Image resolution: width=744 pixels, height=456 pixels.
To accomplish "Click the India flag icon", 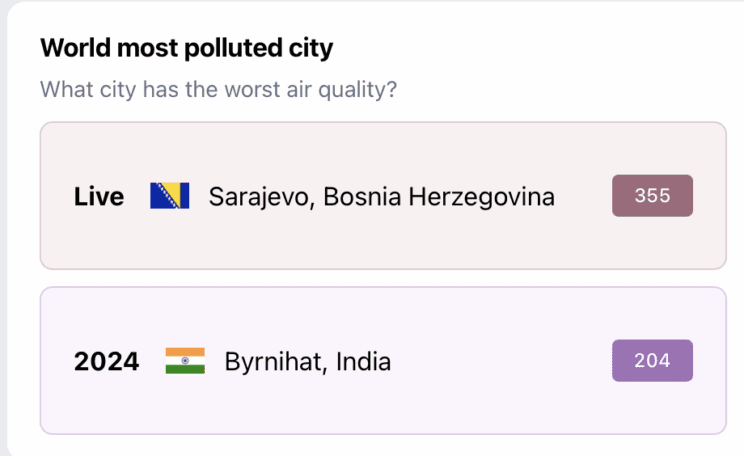I will (x=185, y=361).
